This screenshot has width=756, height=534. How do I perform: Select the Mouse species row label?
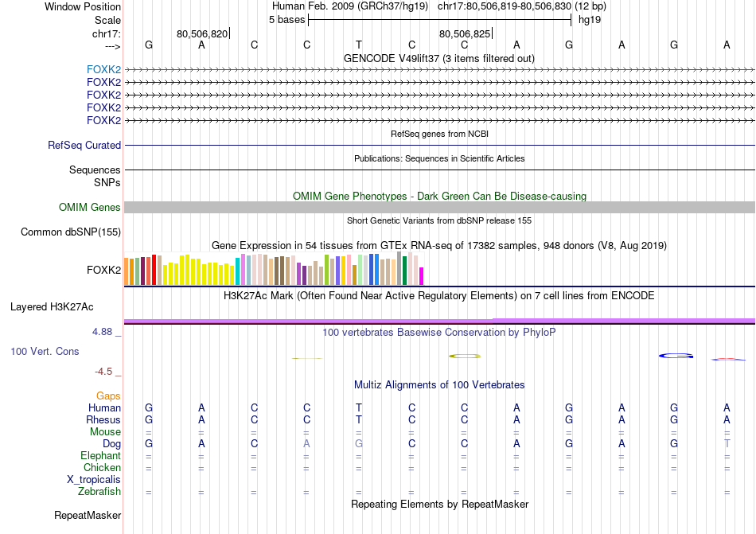(x=105, y=432)
